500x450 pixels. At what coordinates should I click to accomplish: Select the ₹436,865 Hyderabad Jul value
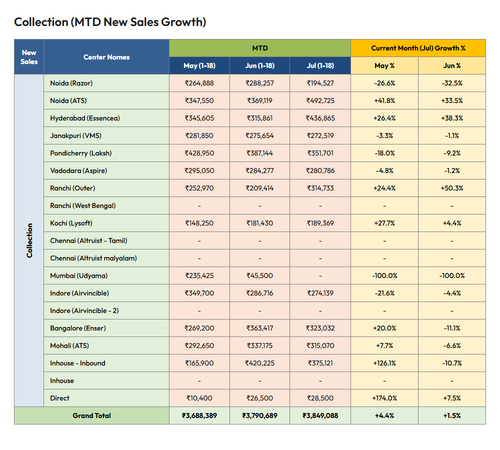point(320,118)
